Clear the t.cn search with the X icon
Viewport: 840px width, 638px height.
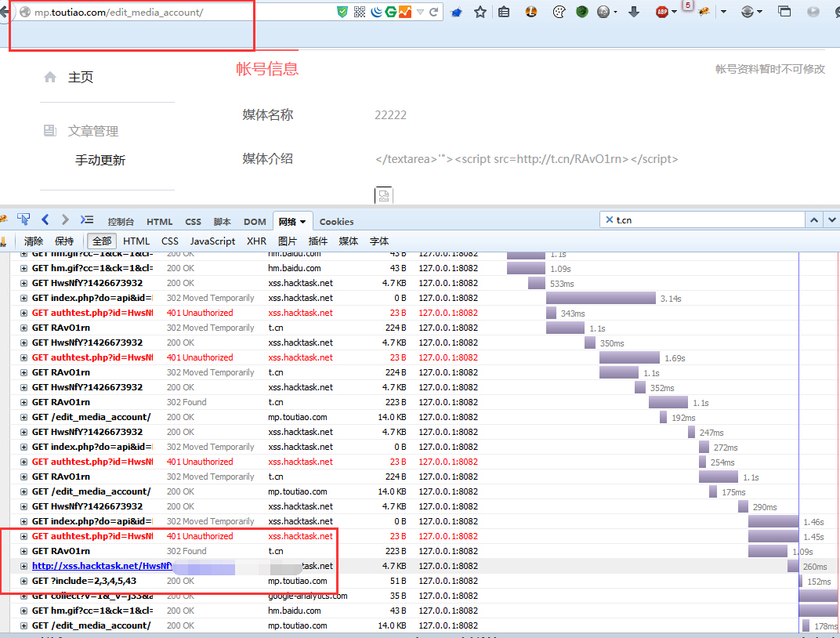[x=609, y=219]
